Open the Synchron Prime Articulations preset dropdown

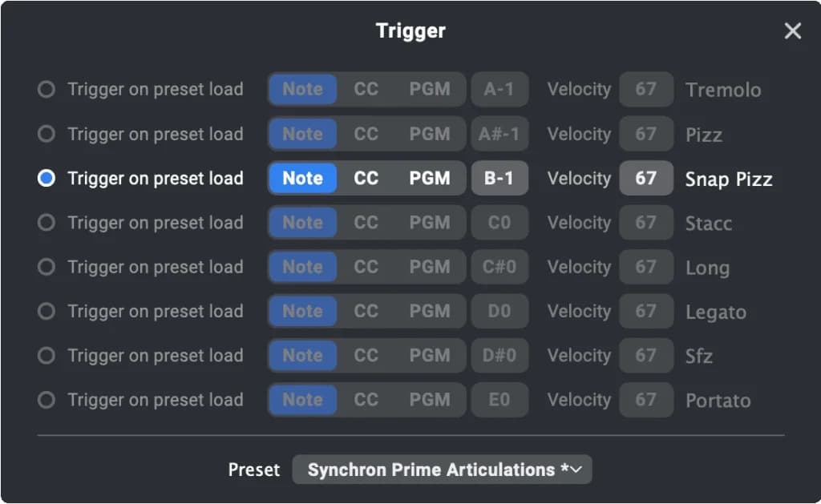(x=442, y=470)
